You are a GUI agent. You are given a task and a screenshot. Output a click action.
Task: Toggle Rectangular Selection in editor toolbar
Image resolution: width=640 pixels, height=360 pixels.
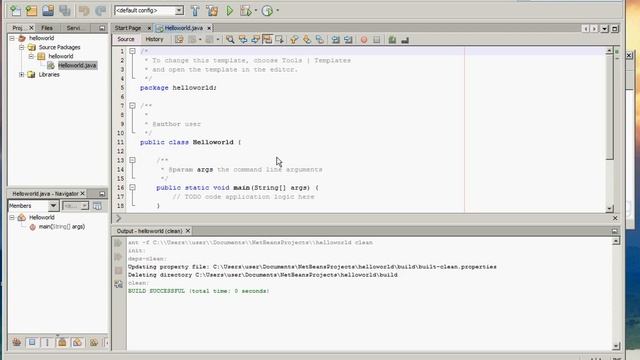[x=280, y=40]
